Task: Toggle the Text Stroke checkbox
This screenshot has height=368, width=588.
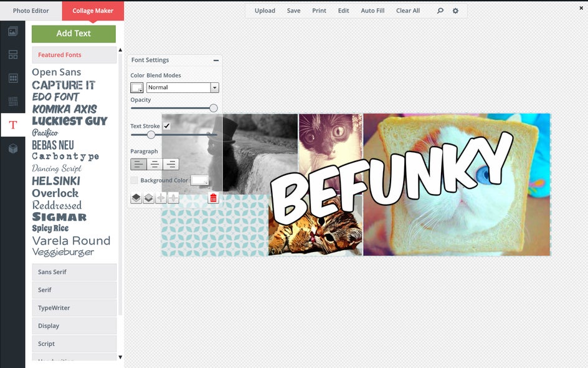Action: (166, 126)
